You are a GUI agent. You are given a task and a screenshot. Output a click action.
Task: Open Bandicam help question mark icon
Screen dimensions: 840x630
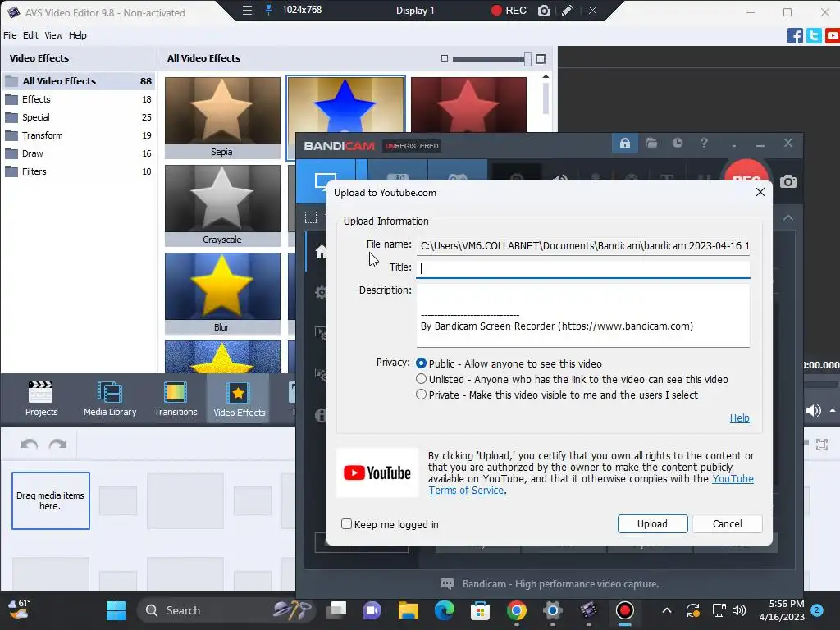[704, 143]
